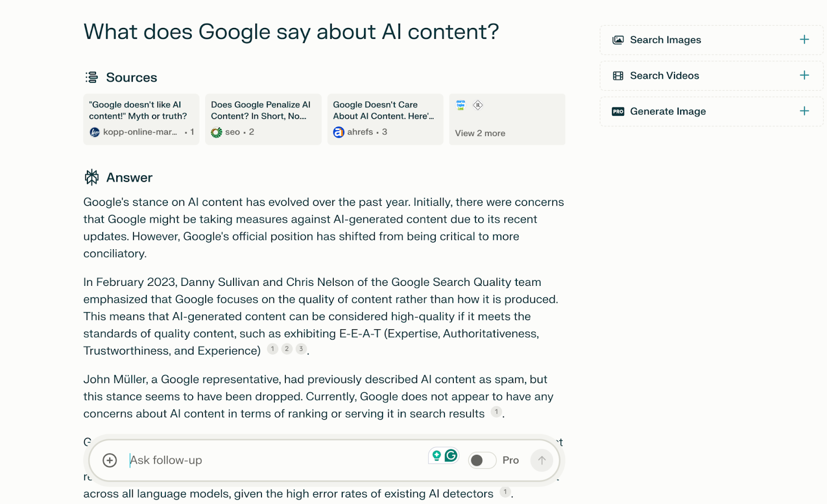The image size is (827, 504).
Task: Click citation 2 after E-E-A-T paragraph
Action: coord(287,349)
